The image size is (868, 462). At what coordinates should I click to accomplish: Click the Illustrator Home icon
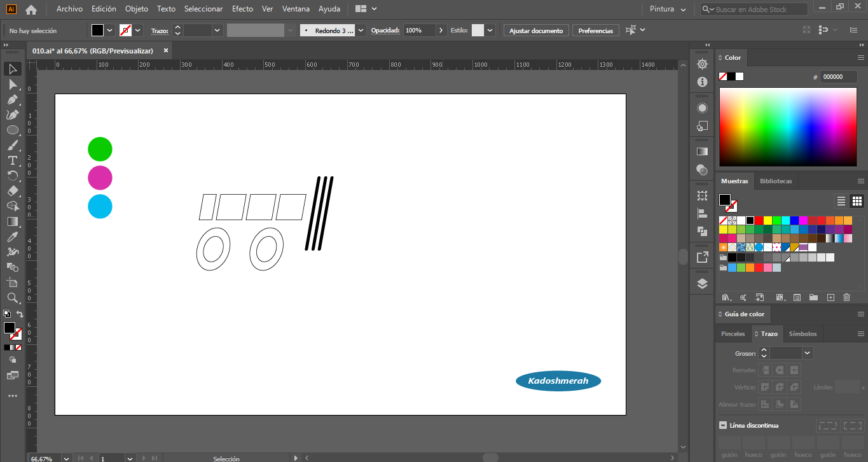(x=31, y=10)
